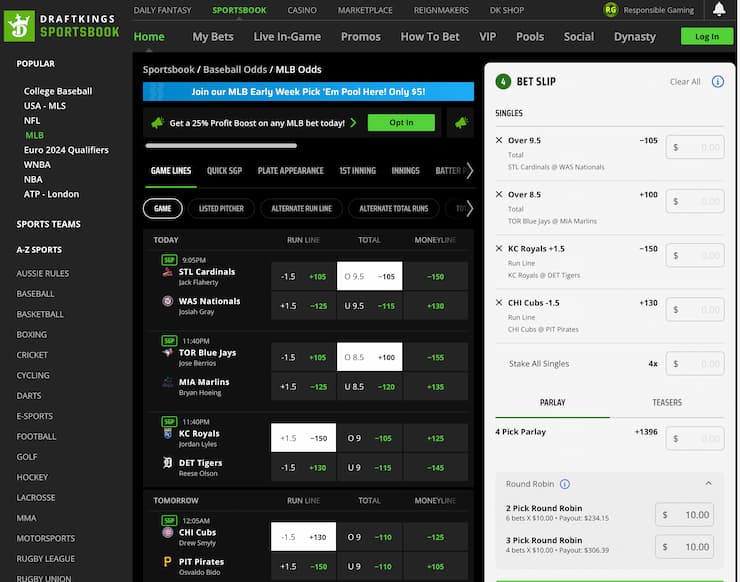Show more market tabs after Batter Props
740x582 pixels.
click(469, 170)
